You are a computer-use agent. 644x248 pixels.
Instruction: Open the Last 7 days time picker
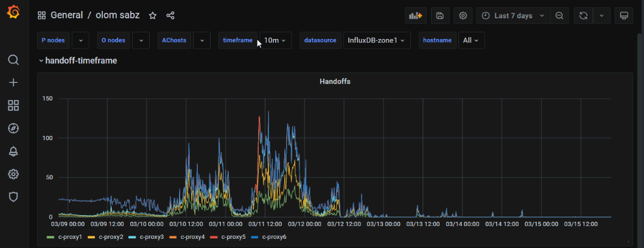click(x=513, y=16)
